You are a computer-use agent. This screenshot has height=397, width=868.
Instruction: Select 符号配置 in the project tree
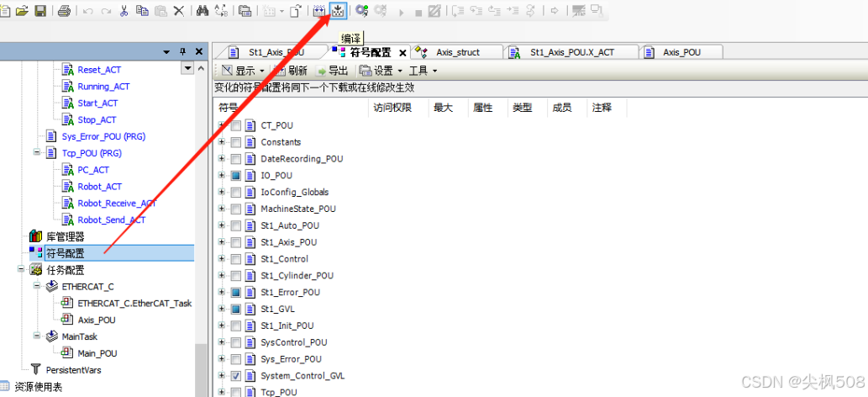tap(66, 253)
